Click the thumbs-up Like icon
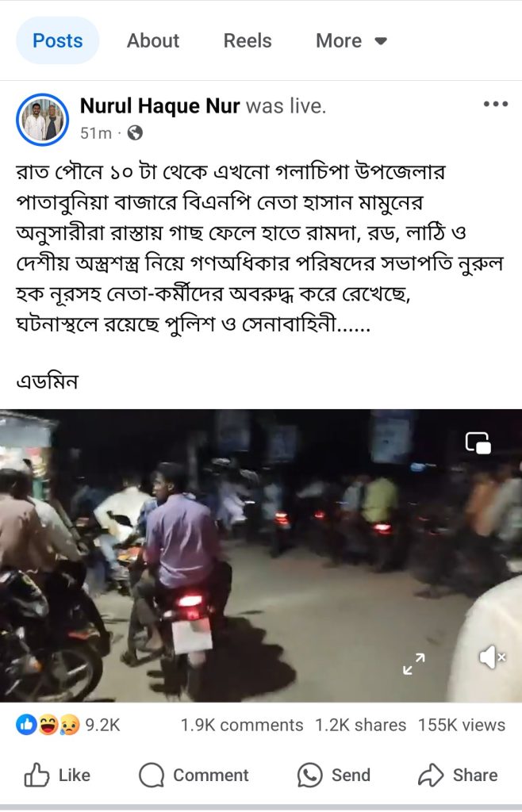This screenshot has height=812, width=522. click(x=36, y=776)
